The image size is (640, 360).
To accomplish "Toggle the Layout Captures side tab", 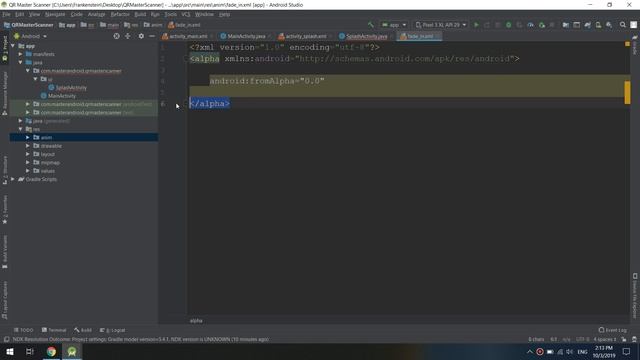I will pyautogui.click(x=5, y=300).
